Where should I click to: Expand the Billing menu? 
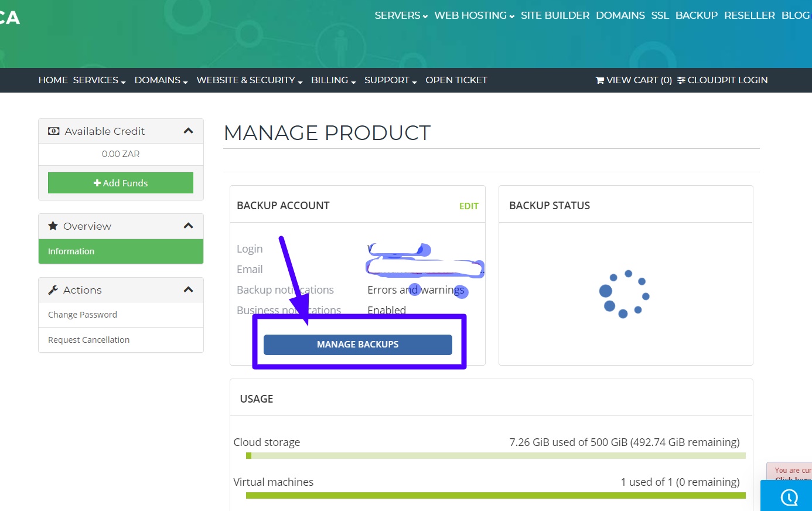333,80
